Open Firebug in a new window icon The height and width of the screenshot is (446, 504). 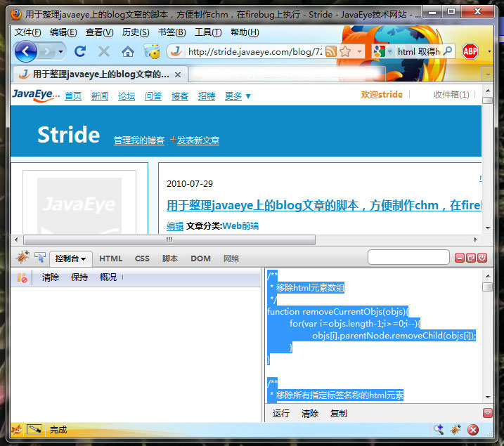tap(471, 258)
